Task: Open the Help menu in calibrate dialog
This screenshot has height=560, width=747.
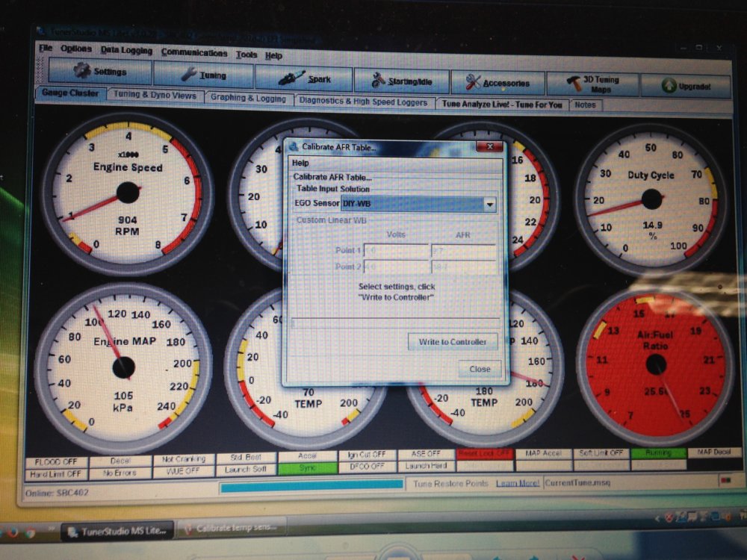Action: 300,163
